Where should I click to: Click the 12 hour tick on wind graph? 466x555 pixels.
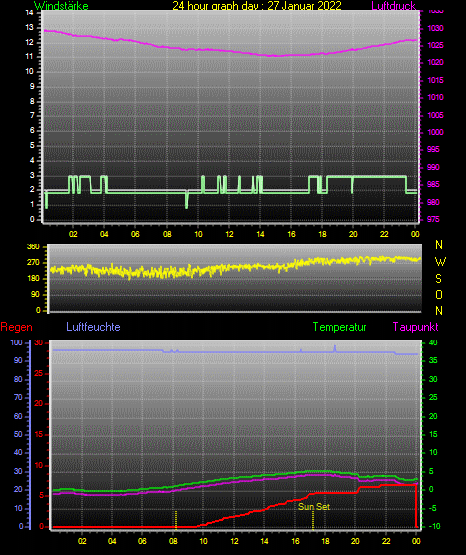tap(229, 234)
